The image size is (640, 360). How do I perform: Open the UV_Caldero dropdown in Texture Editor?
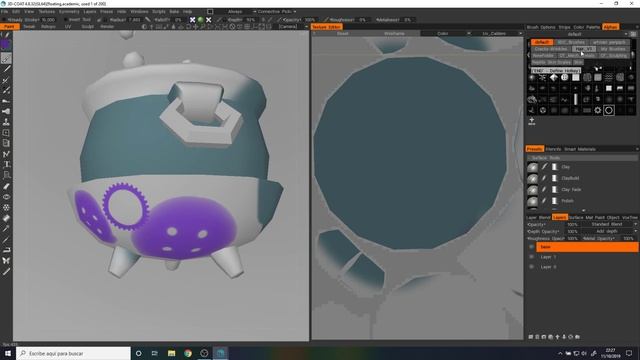tap(497, 33)
